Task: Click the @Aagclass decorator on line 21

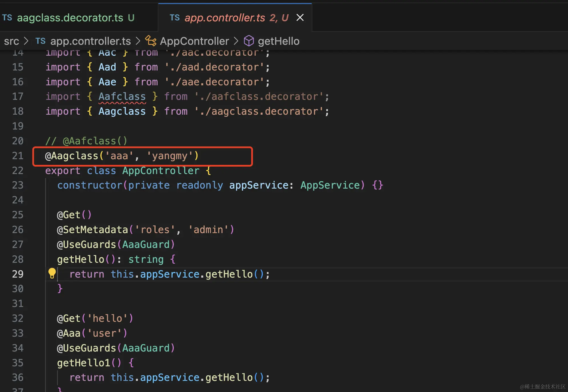Action: pyautogui.click(x=72, y=156)
